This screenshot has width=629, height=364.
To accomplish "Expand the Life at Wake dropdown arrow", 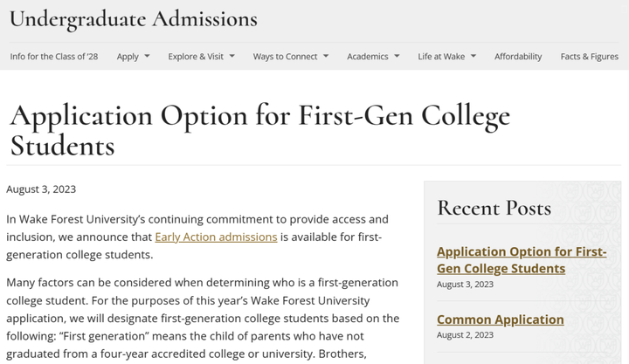I will 473,57.
